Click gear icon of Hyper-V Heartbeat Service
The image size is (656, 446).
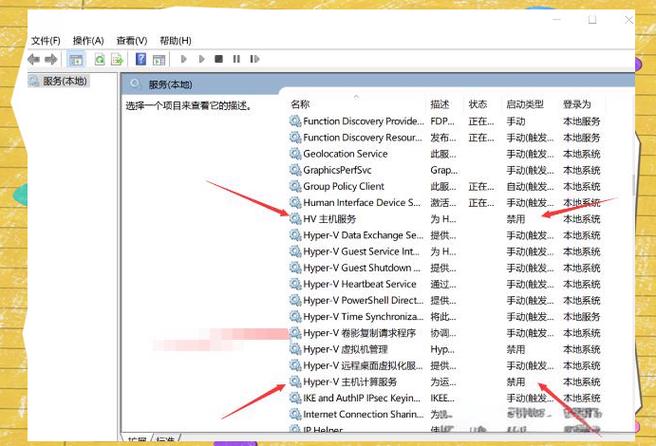click(295, 284)
